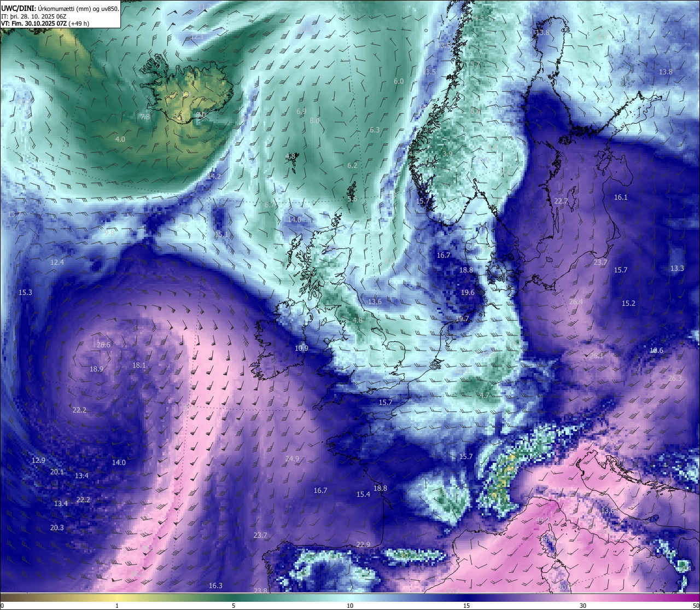Click the 15.1 map value
Screen dimensions: 700x610
pyautogui.click(x=221, y=235)
